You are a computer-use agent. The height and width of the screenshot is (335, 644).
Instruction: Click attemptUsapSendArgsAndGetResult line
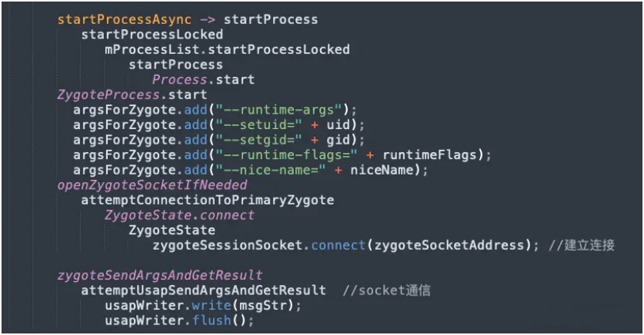(203, 290)
